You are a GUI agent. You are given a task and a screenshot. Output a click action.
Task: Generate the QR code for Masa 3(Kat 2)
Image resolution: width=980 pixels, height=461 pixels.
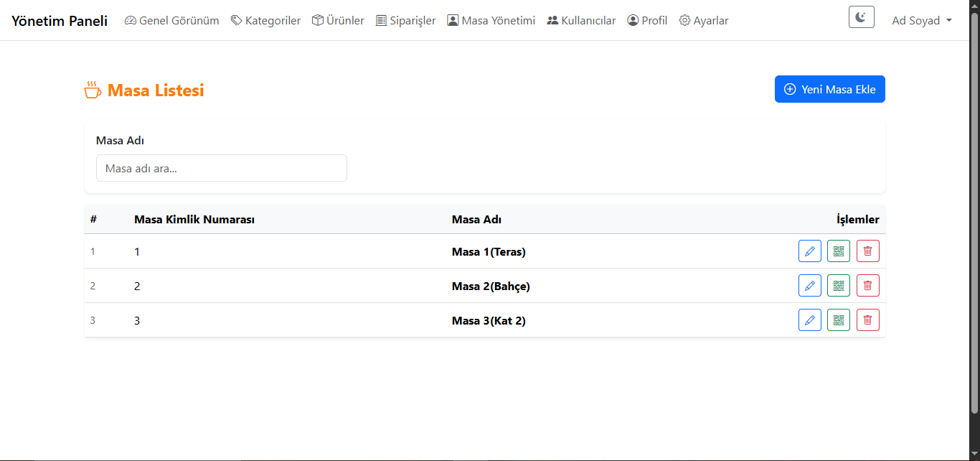838,320
